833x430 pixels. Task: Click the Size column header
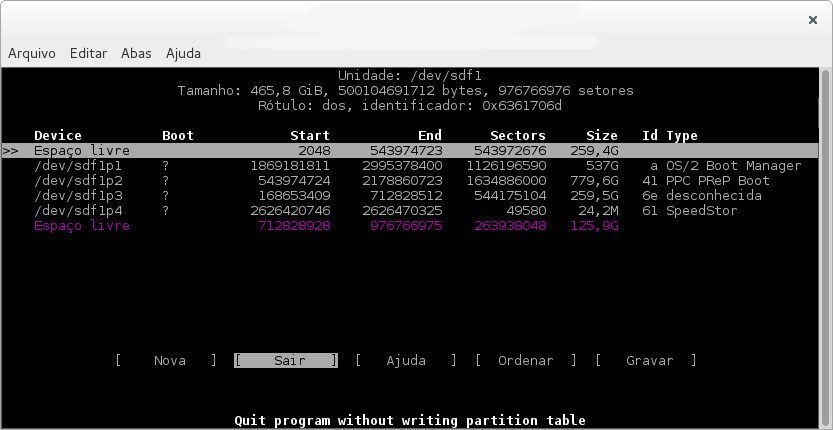click(x=602, y=136)
